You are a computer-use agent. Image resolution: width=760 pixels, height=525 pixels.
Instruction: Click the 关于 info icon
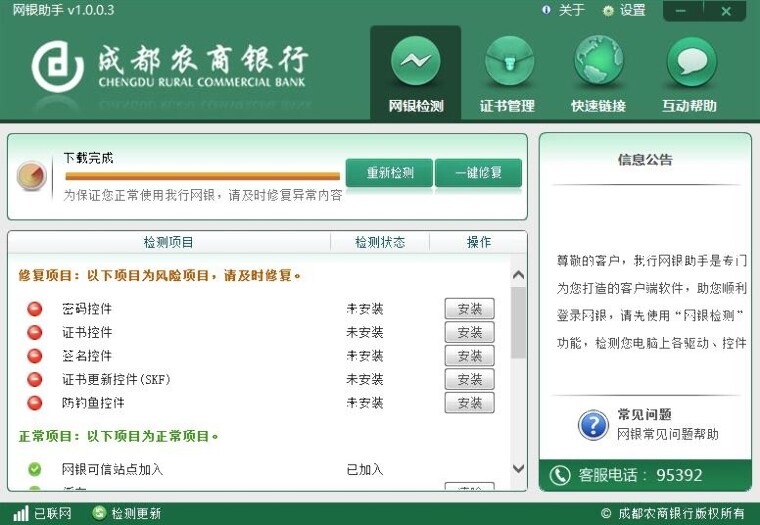point(546,10)
